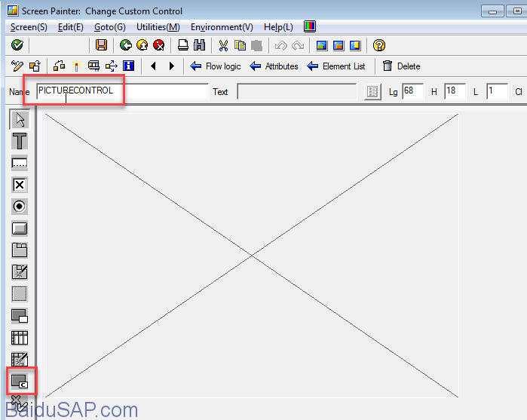Open Help via yellow question mark icon
Screen dimensions: 527x420
coord(379,45)
